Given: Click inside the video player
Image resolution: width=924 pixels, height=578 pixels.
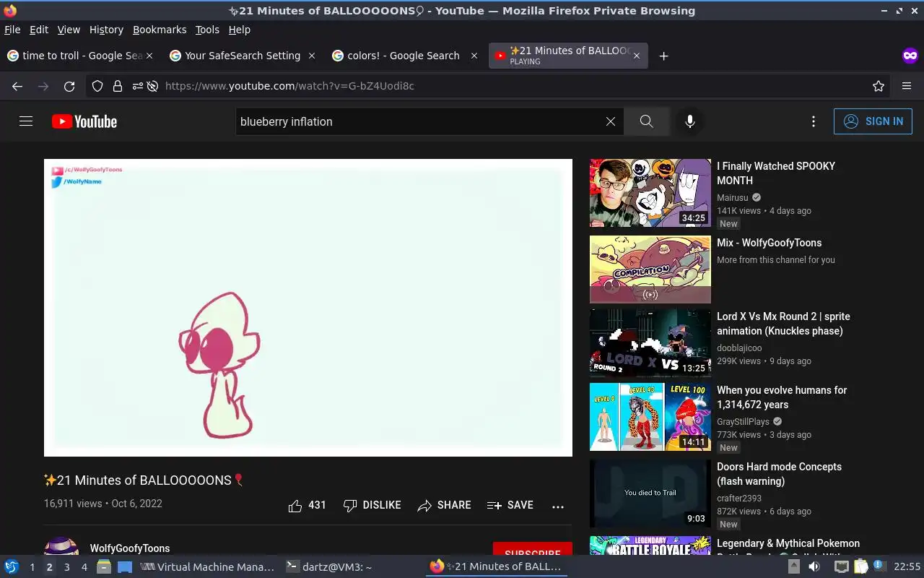Looking at the screenshot, I should [308, 308].
